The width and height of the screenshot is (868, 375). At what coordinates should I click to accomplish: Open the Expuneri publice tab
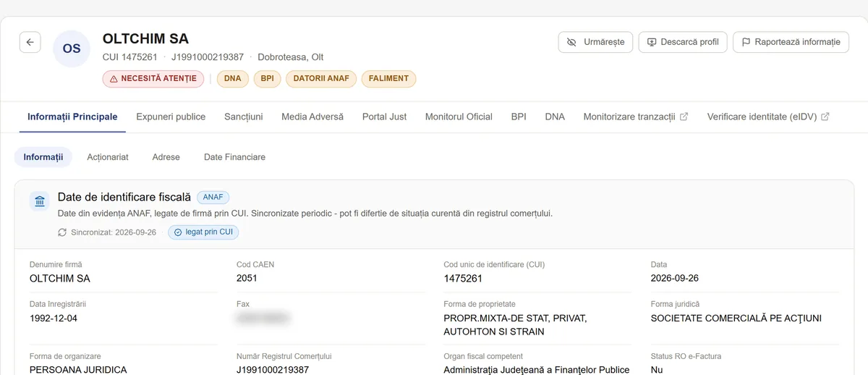point(171,117)
